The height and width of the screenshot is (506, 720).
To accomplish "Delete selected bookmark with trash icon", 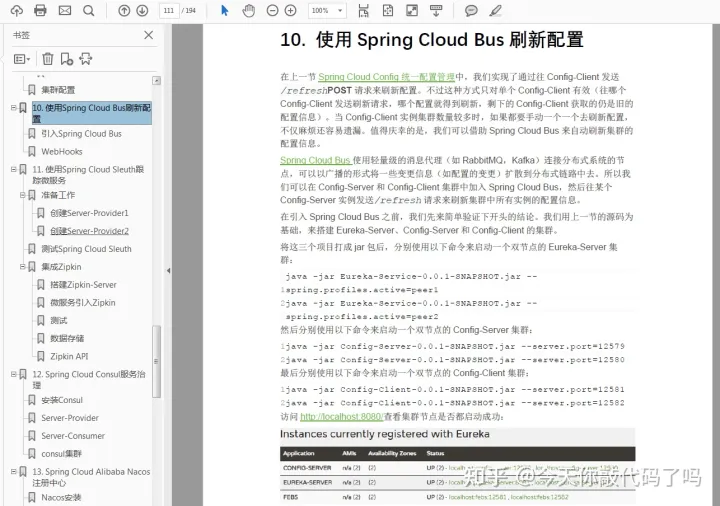I will coord(48,59).
